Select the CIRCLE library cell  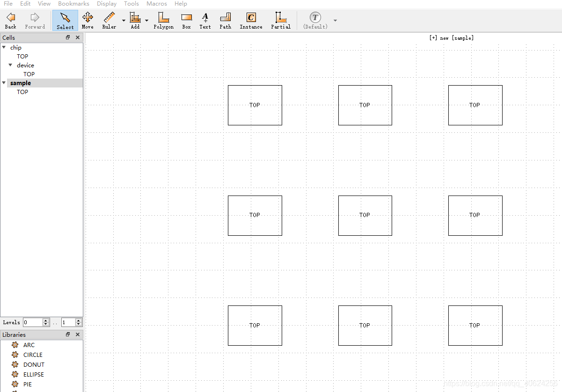[33, 355]
